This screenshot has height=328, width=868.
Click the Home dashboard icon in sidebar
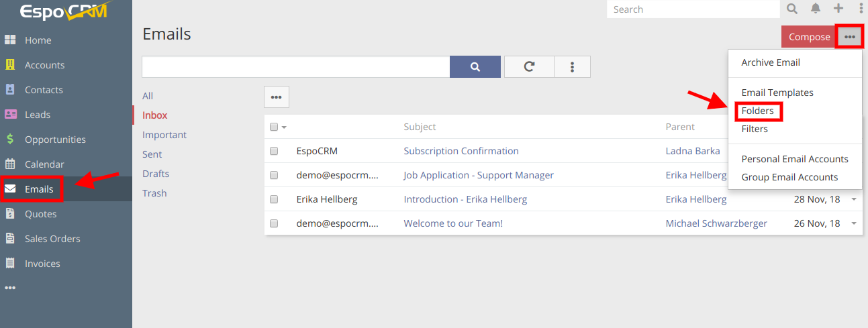[10, 40]
